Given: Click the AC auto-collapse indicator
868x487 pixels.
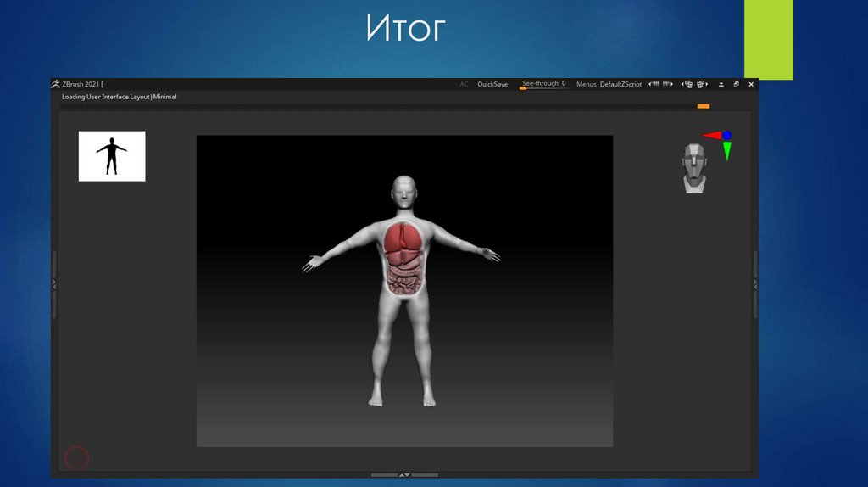Looking at the screenshot, I should tap(464, 84).
